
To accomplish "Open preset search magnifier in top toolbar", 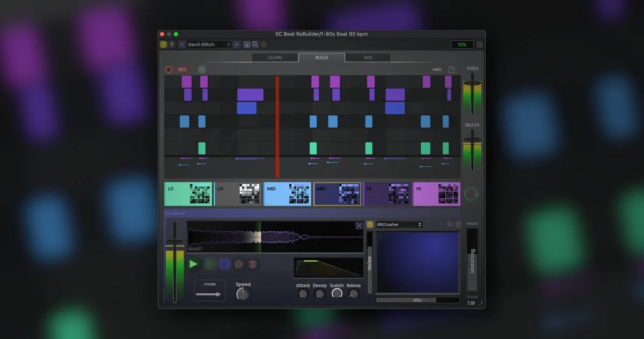I will pyautogui.click(x=255, y=45).
